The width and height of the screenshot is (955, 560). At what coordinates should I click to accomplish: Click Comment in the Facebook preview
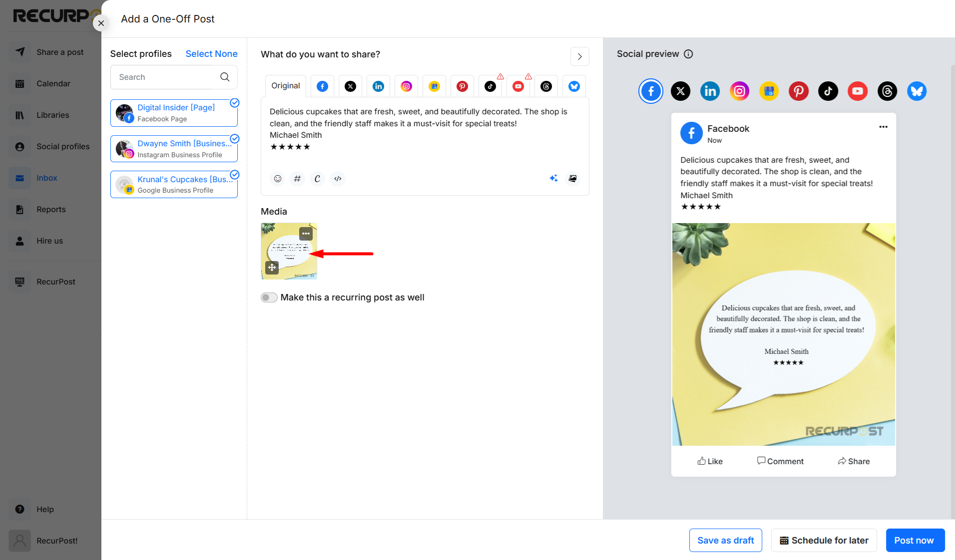coord(780,461)
